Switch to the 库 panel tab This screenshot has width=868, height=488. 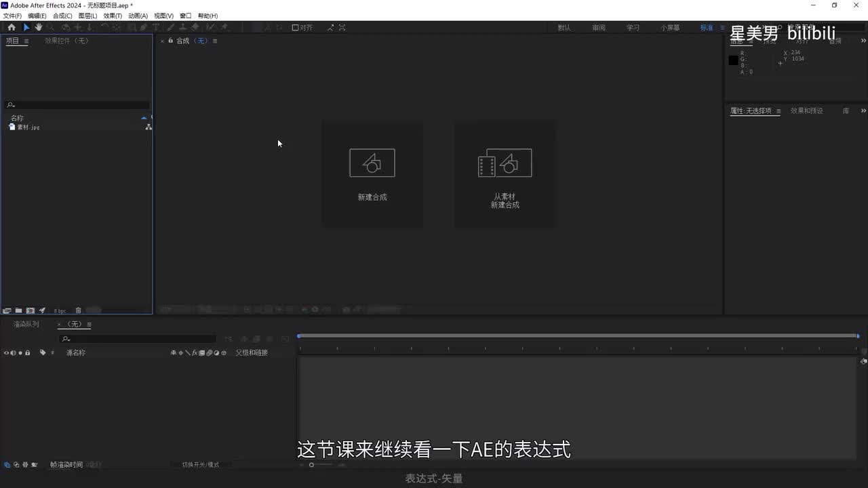846,110
